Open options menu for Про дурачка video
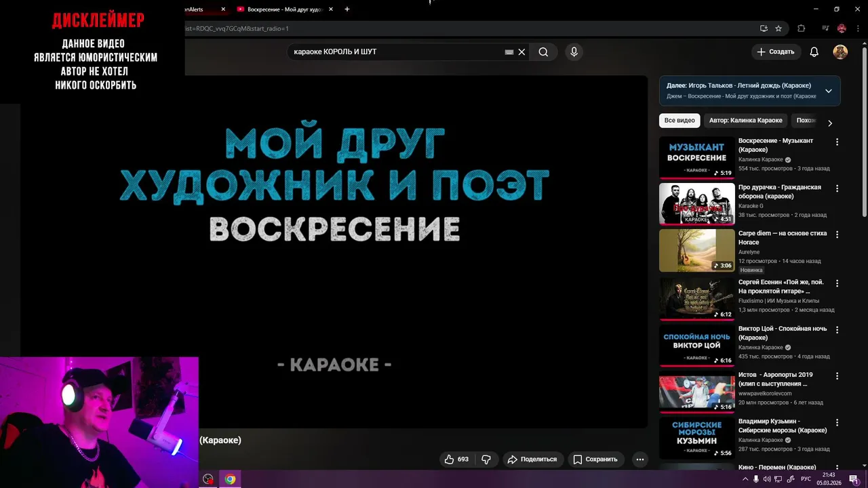The width and height of the screenshot is (868, 488). click(837, 188)
